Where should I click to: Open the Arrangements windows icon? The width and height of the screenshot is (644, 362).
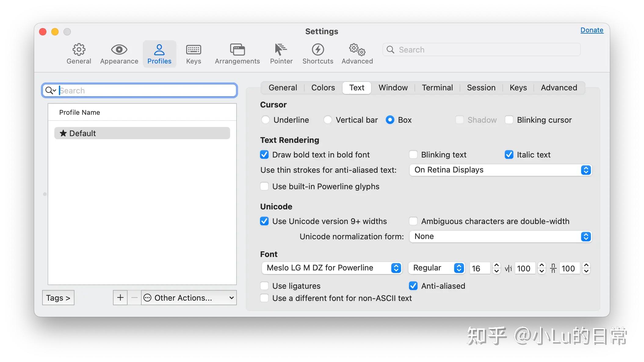pos(237,49)
